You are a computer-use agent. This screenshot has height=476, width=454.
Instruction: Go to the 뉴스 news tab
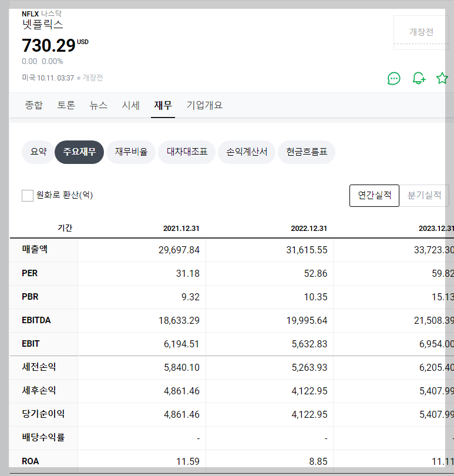click(97, 105)
